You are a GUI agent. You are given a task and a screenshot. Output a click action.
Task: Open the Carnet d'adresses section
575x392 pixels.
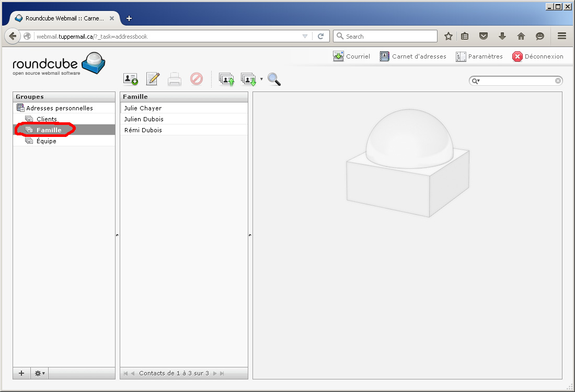tap(413, 56)
